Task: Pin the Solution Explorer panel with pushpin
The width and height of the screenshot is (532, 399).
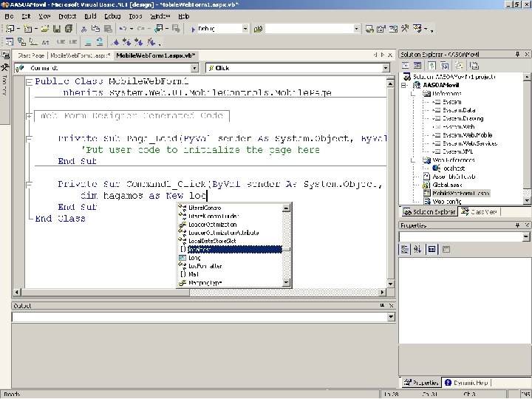Action: (x=517, y=54)
